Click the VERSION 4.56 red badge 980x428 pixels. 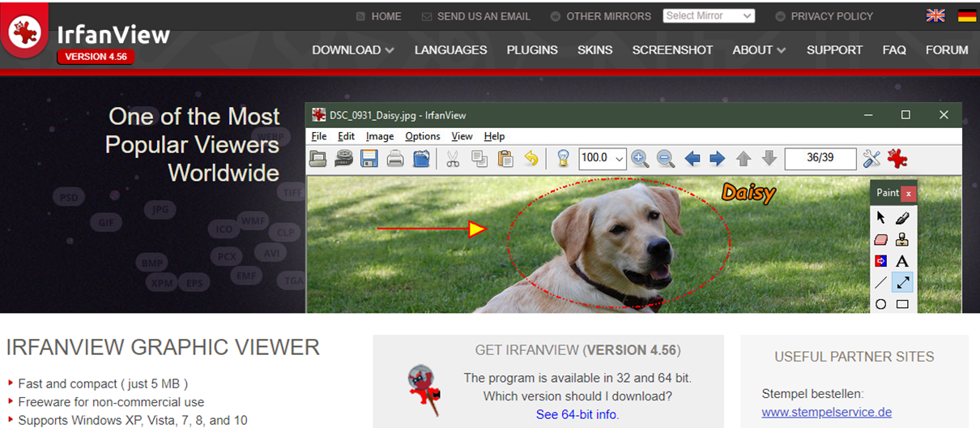point(96,57)
